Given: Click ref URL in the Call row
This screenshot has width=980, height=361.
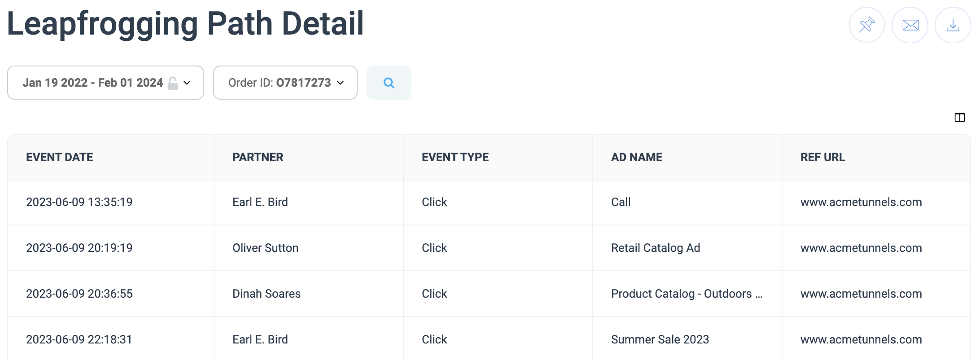Looking at the screenshot, I should 861,202.
